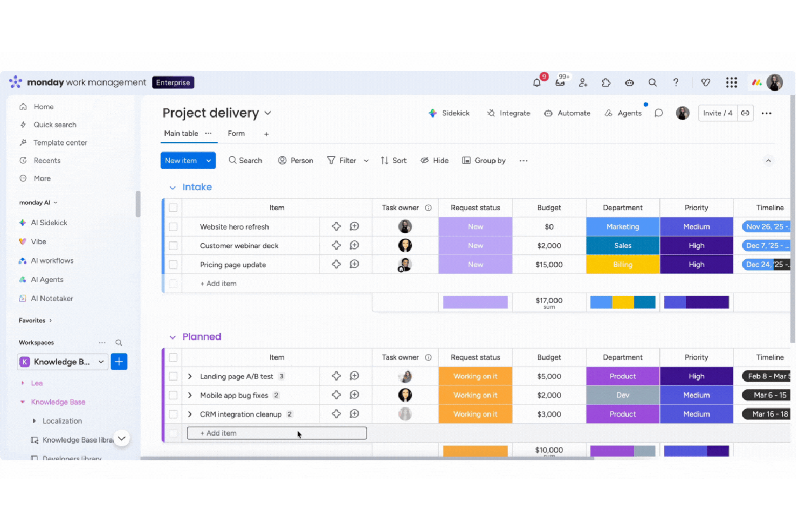
Task: Open updates for CRM integration cleanup
Action: [x=355, y=414]
